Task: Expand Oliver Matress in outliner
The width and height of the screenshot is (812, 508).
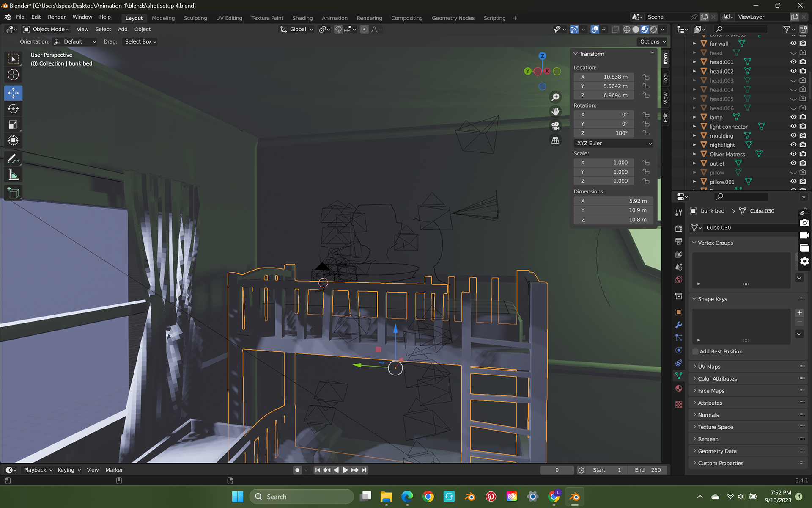Action: point(694,154)
